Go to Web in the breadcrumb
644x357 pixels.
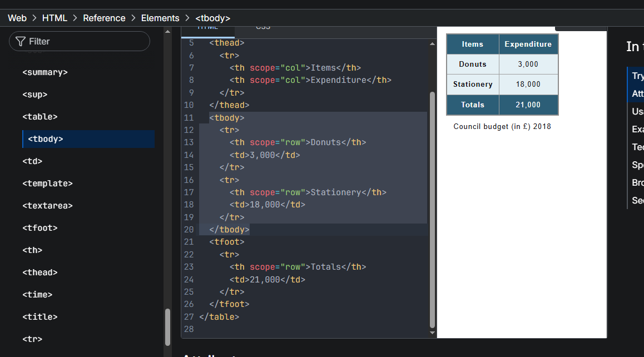pyautogui.click(x=17, y=18)
